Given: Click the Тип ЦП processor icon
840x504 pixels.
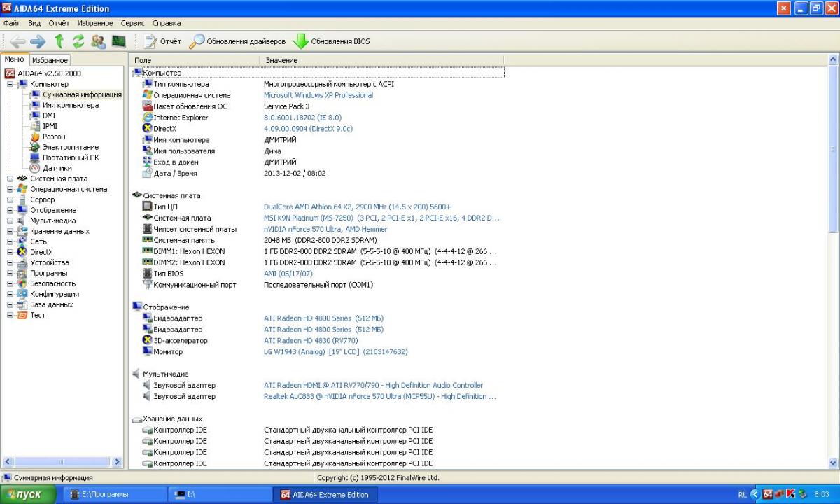Looking at the screenshot, I should 147,206.
